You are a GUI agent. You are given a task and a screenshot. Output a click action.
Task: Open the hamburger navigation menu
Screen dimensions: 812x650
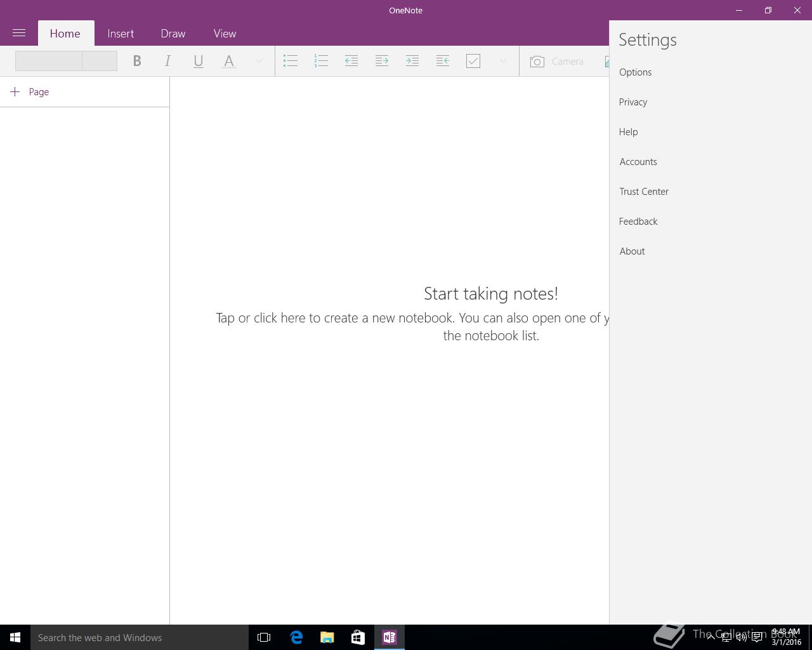(19, 33)
